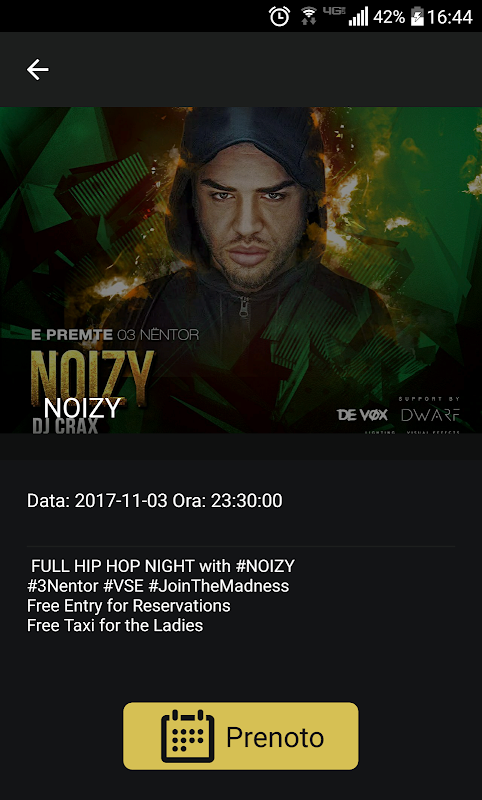
Task: Tap the E PREMTE 03 NËNTOR caption
Action: coord(115,335)
